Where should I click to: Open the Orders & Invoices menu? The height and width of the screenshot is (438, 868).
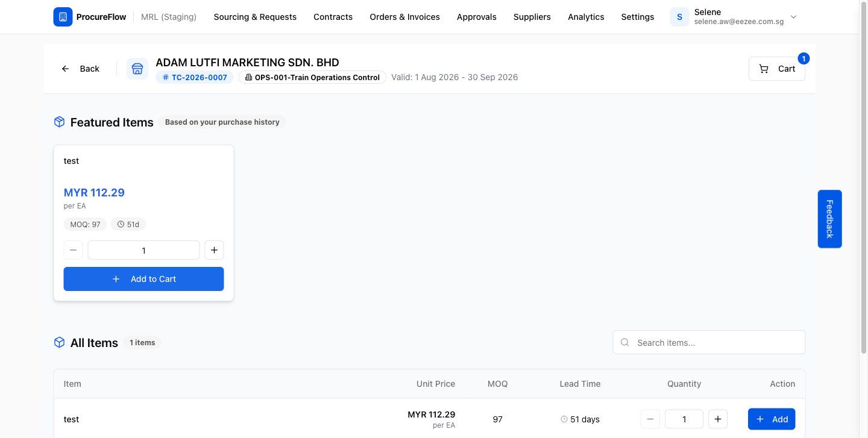[x=404, y=17]
